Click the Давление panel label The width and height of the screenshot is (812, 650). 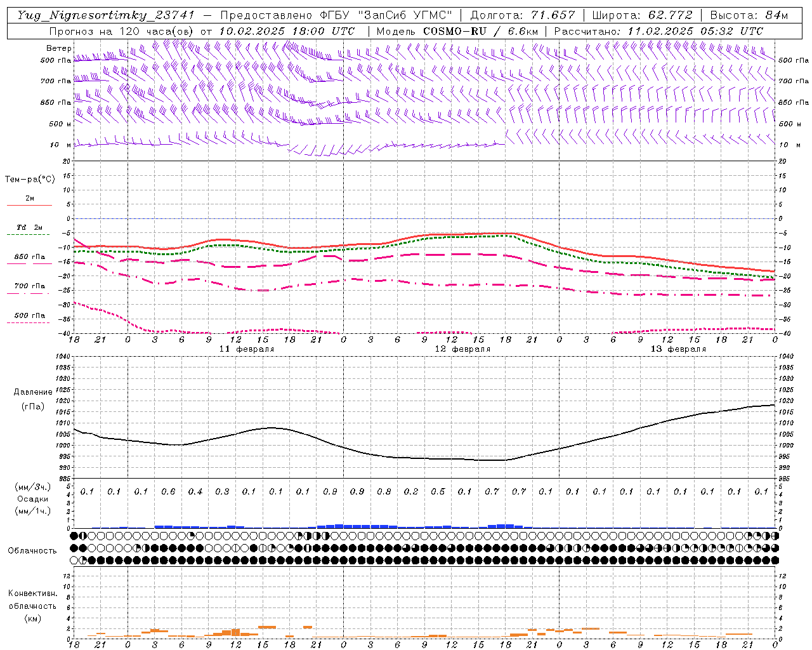coord(33,392)
